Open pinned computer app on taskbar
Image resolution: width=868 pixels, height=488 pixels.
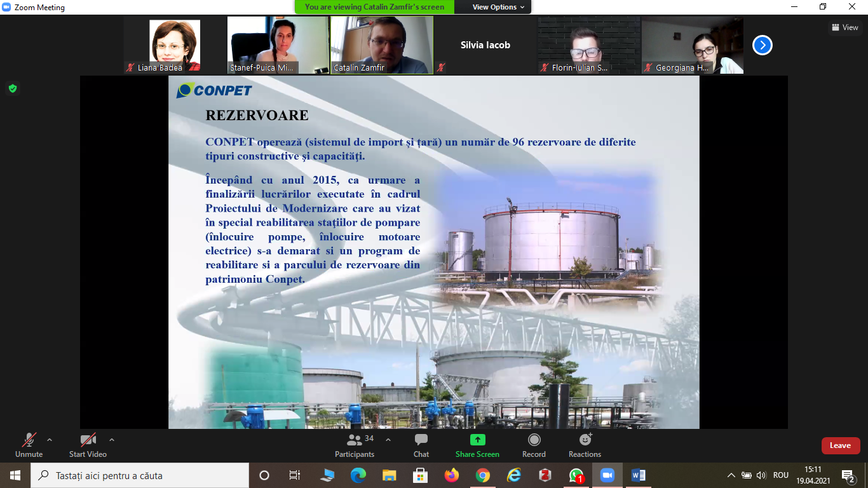click(x=327, y=475)
